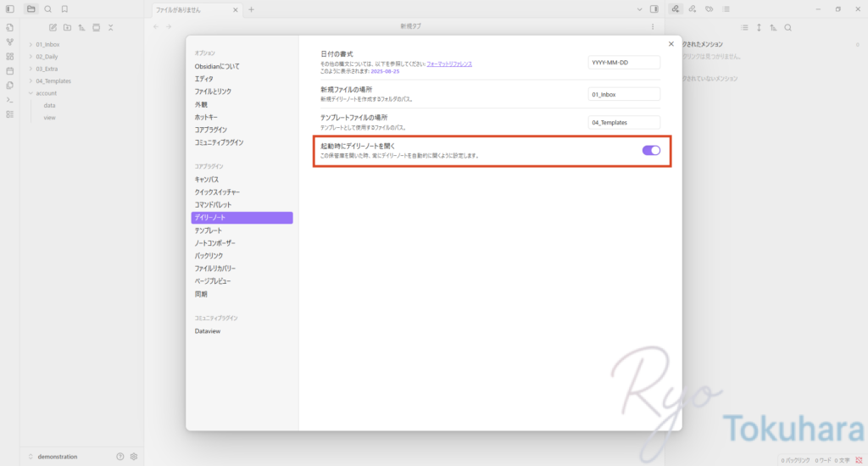
Task: Disable the 起動時にデイリーノートを開く toggle
Action: pyautogui.click(x=651, y=150)
